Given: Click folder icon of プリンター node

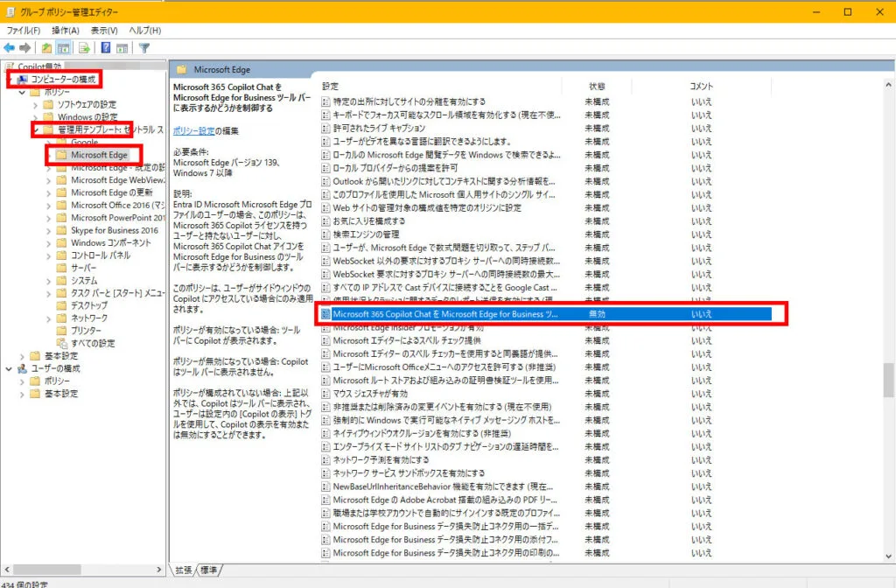Looking at the screenshot, I should 62,331.
